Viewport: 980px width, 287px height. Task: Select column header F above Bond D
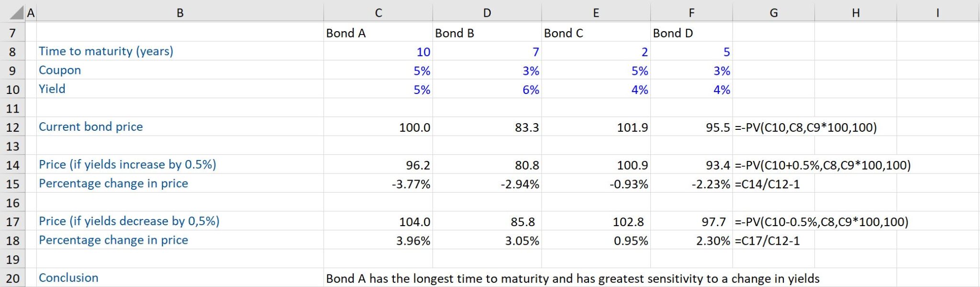pos(691,12)
